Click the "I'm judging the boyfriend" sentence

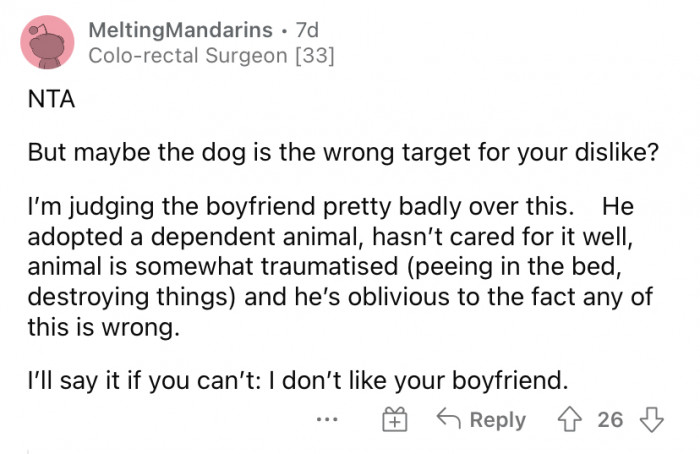(300, 209)
